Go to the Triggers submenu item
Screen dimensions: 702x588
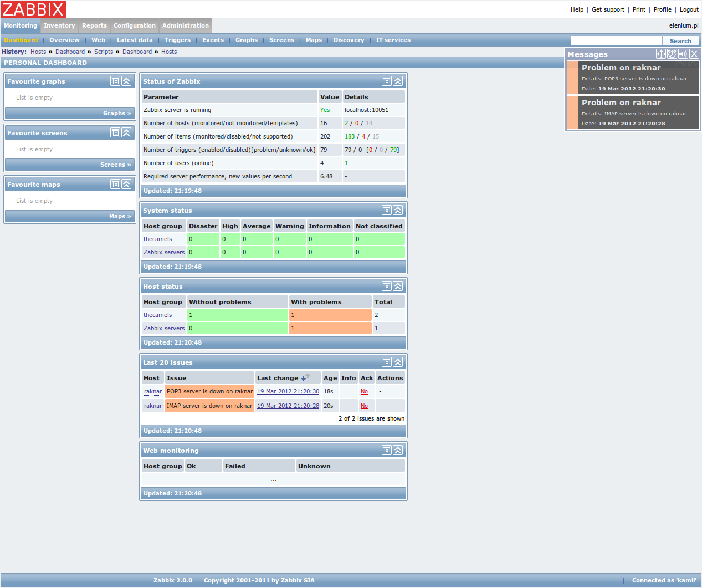[x=177, y=40]
